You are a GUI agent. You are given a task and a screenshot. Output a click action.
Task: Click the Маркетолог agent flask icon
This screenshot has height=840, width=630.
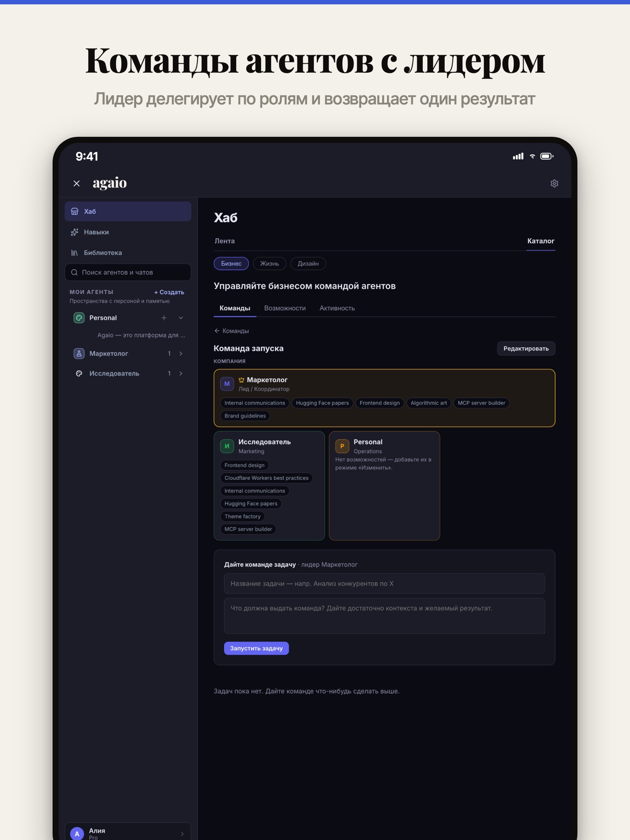(79, 354)
